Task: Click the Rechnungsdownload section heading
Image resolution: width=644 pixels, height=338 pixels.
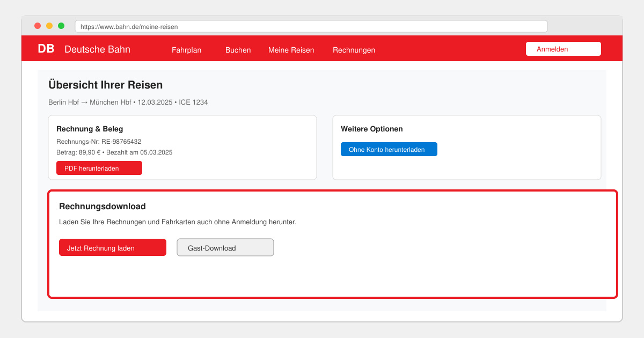Action: click(103, 206)
